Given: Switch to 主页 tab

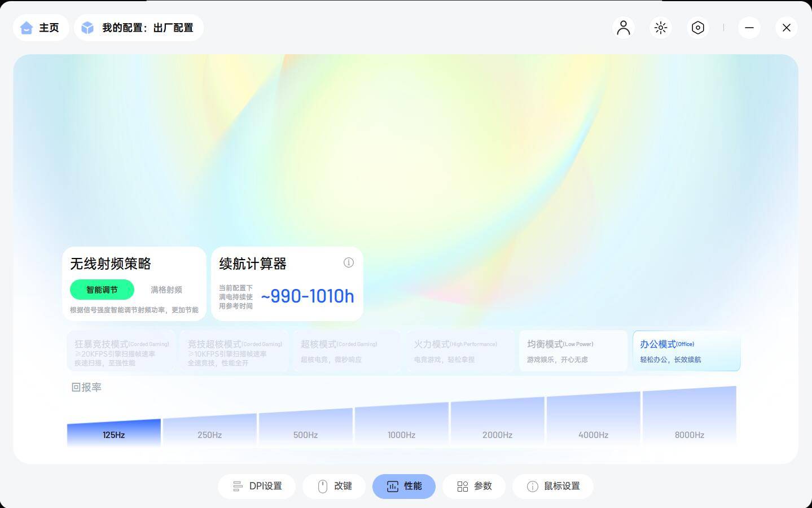Looking at the screenshot, I should 41,27.
